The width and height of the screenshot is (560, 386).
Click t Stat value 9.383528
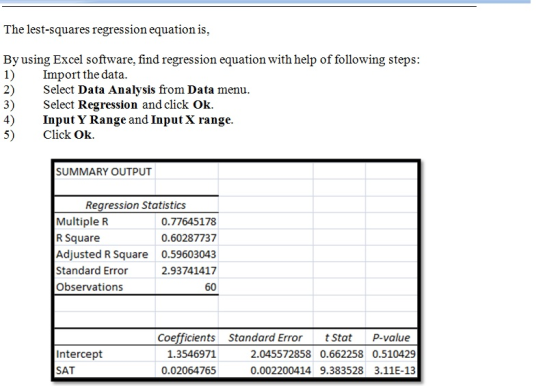tap(341, 370)
